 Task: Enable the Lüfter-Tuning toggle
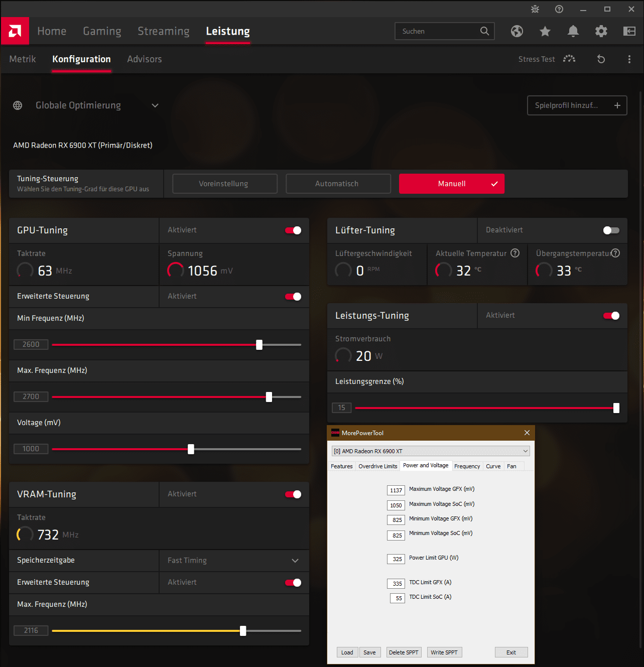click(611, 230)
